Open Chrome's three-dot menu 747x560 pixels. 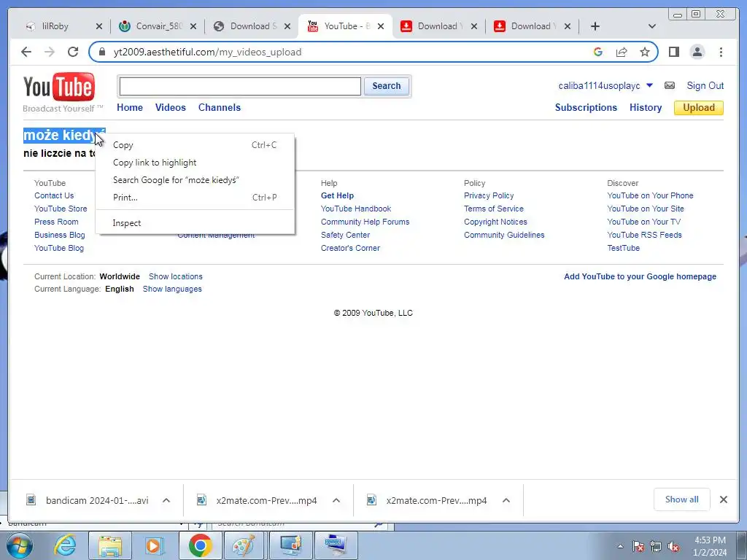point(721,52)
